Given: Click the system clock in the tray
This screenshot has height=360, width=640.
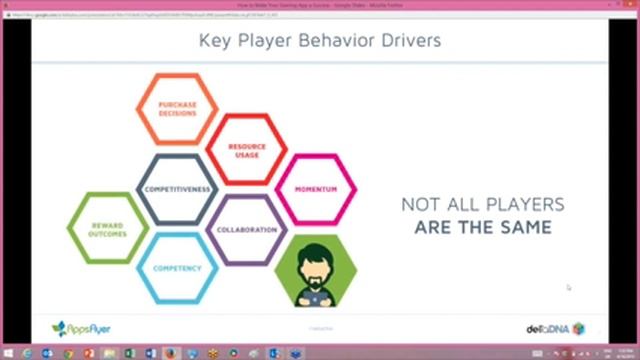Looking at the screenshot, I should pos(625,353).
